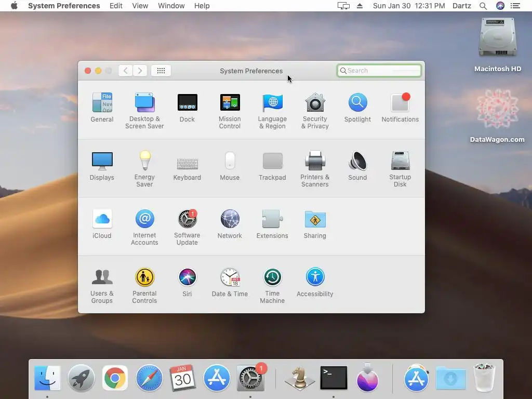Open Safari from the Dock

point(149,378)
